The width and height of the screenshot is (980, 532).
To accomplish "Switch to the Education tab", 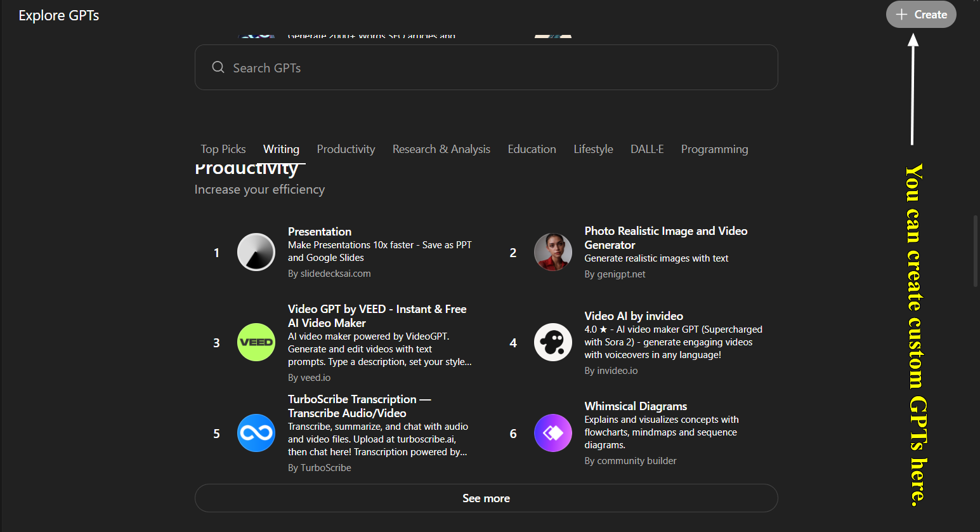I will [532, 149].
